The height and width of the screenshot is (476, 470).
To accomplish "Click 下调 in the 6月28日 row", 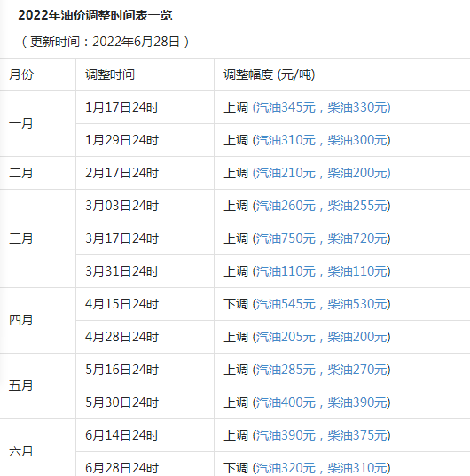I will point(236,468).
